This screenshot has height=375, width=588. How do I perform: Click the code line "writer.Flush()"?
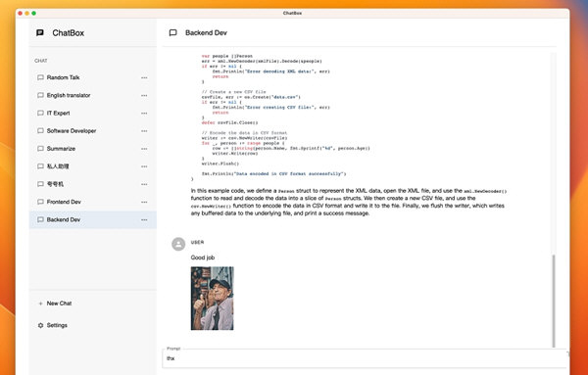(x=220, y=164)
